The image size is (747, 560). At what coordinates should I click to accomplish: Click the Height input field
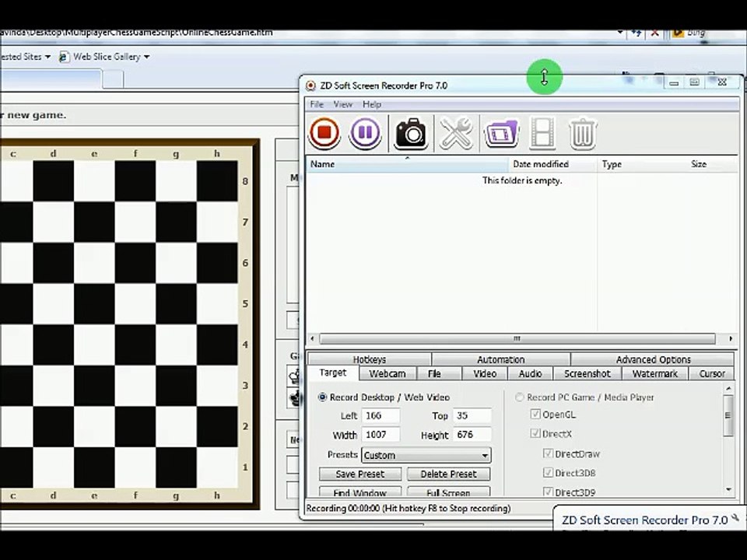472,435
